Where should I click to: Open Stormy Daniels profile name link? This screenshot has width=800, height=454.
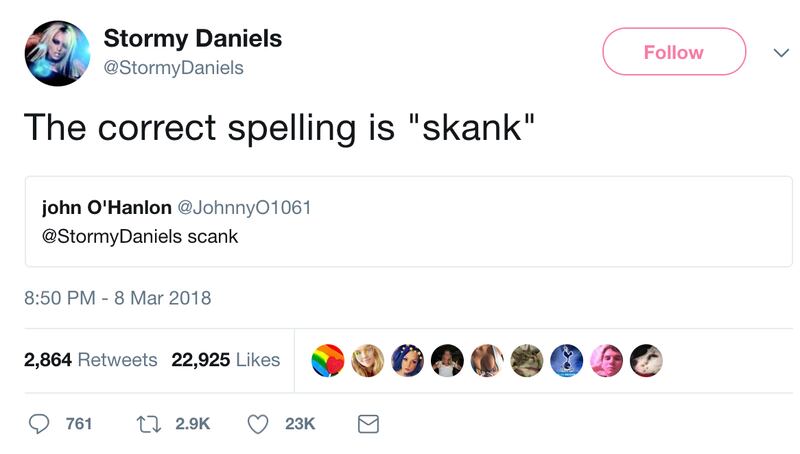192,39
